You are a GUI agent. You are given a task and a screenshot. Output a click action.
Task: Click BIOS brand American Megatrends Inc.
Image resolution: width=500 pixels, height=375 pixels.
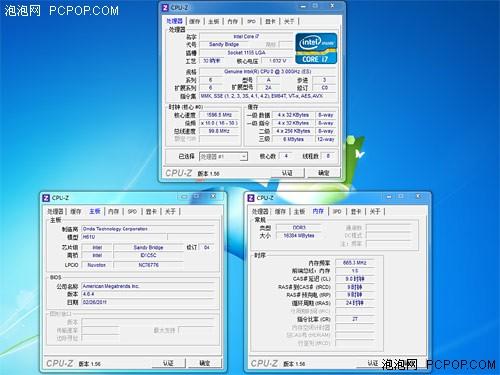coord(148,286)
